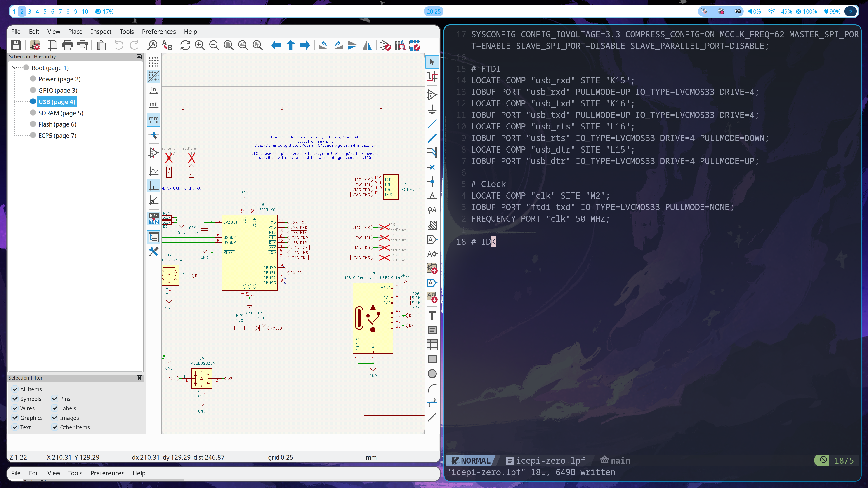Zoom in on the schematic

[x=200, y=45]
